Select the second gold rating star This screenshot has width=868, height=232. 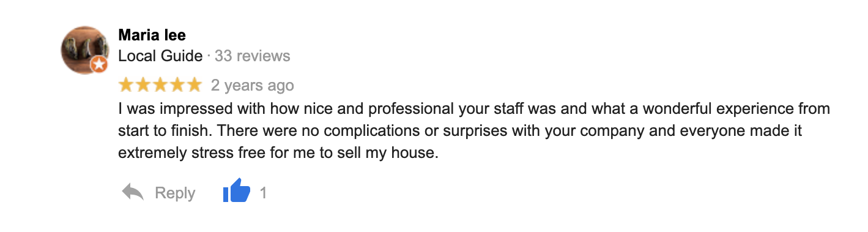[x=143, y=84]
